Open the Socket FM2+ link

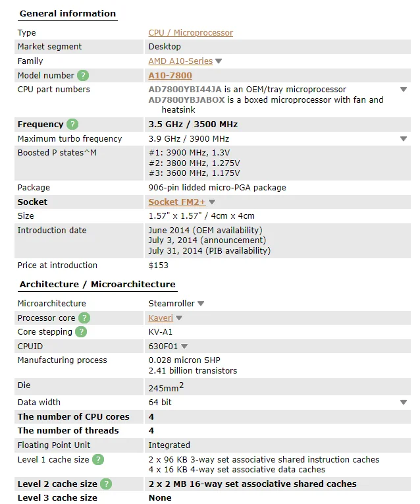pyautogui.click(x=176, y=202)
